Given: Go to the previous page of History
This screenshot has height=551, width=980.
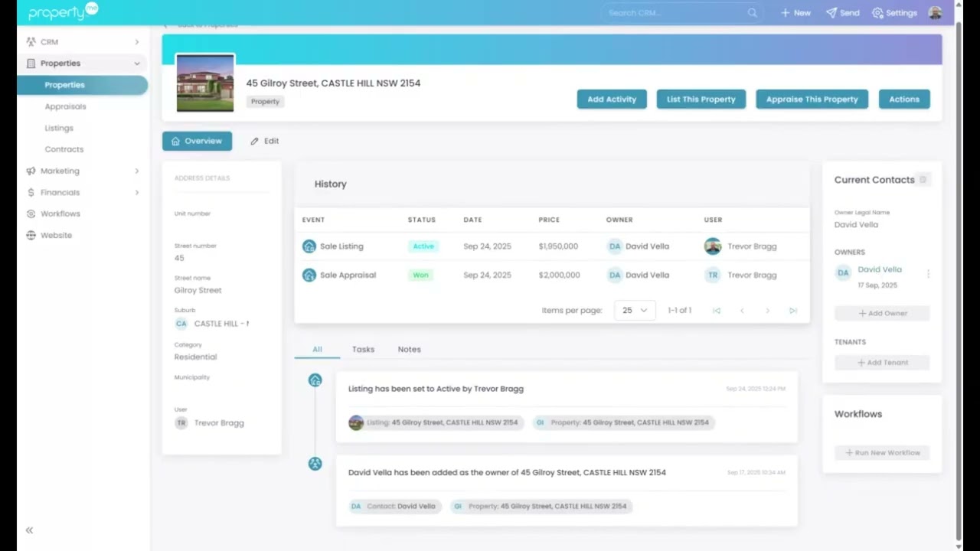Looking at the screenshot, I should click(742, 311).
